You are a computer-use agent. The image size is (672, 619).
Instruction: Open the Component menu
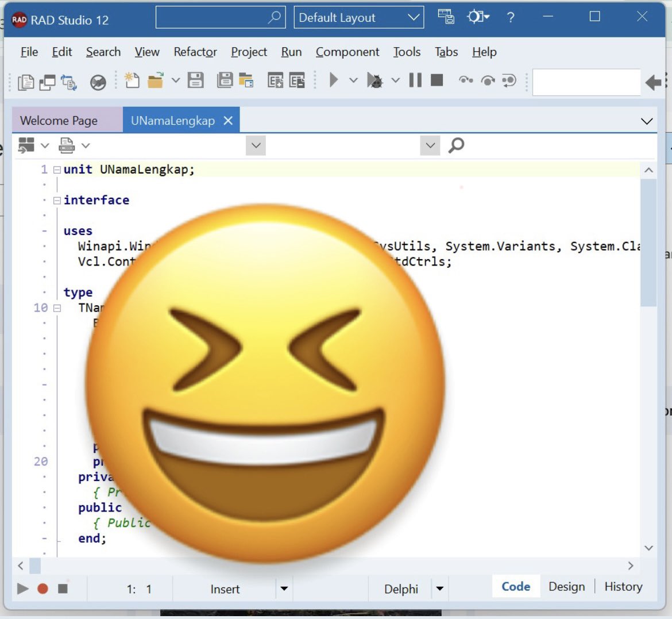click(347, 52)
